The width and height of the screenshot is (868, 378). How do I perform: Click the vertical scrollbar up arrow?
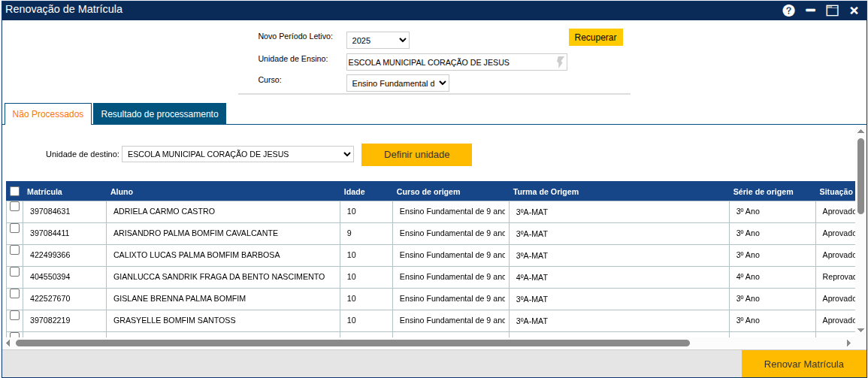pyautogui.click(x=860, y=132)
